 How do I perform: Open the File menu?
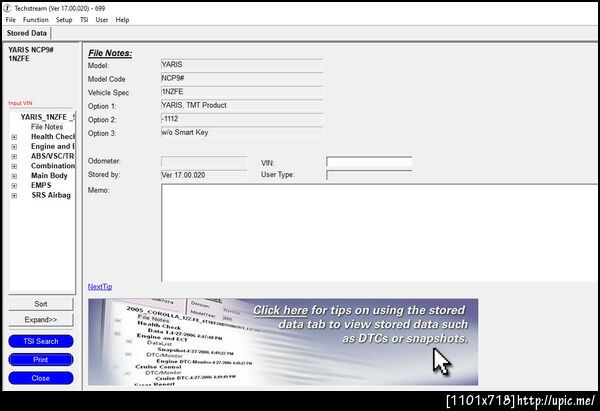coord(10,20)
